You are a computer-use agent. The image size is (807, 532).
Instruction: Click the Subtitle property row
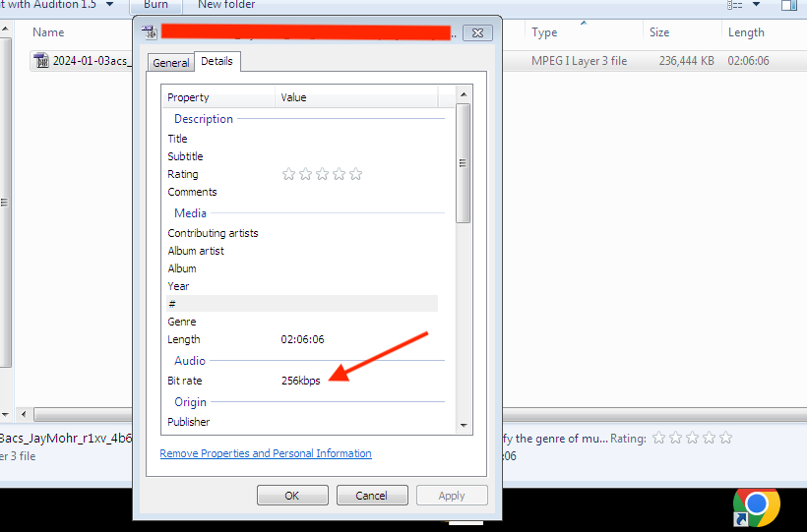[x=302, y=156]
